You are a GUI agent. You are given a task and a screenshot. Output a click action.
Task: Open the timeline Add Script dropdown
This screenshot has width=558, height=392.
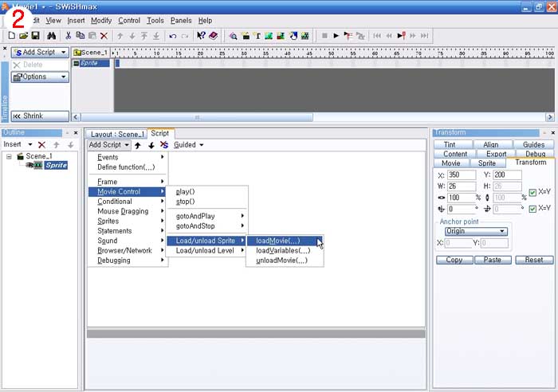[40, 53]
